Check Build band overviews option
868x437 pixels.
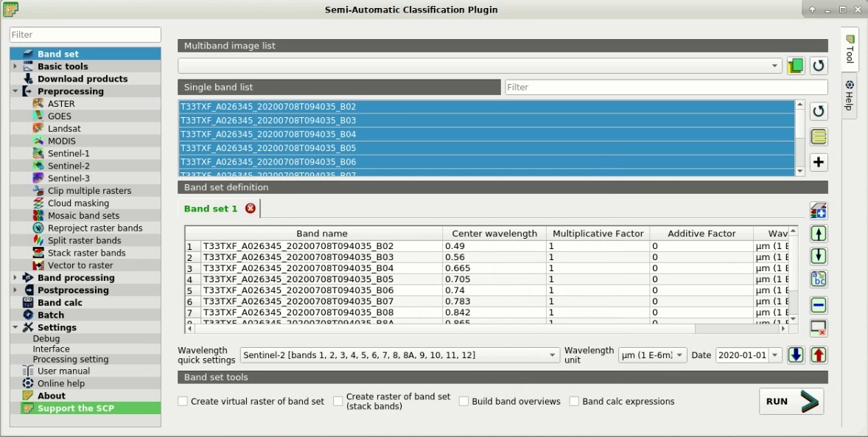(x=464, y=402)
